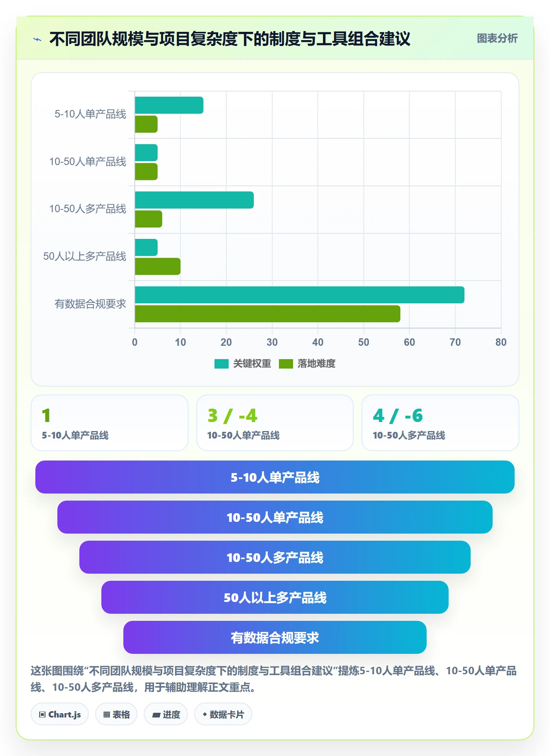The image size is (550, 756).
Task: Click the teal 10-50人多产品线 bar in chart
Action: (x=194, y=200)
